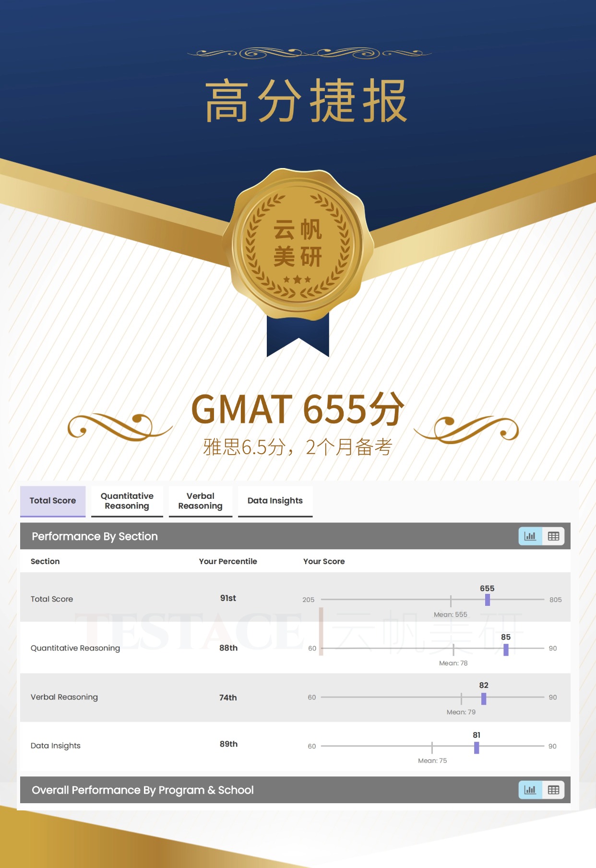
Task: Show chart view in Performance By Section
Action: tap(530, 536)
